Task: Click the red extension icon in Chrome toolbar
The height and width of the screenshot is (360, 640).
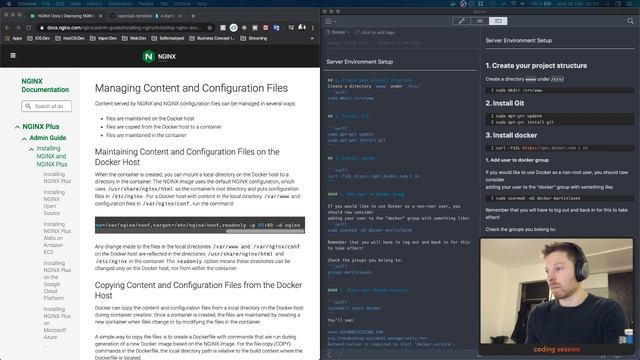Action: pos(265,28)
